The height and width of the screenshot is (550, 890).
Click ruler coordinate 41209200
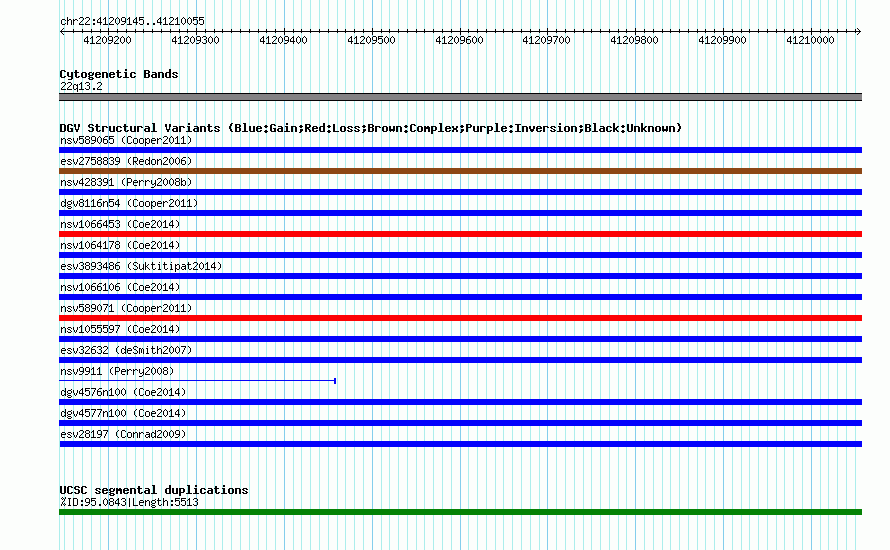107,40
